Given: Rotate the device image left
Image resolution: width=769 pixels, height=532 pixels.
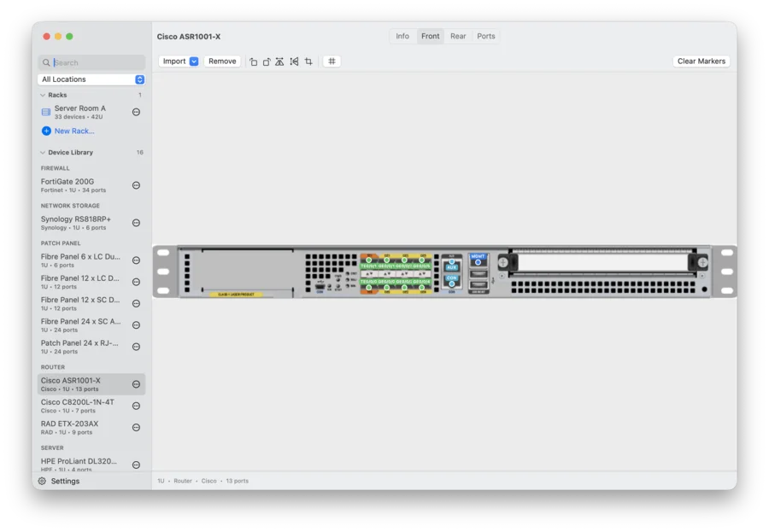Looking at the screenshot, I should click(253, 61).
